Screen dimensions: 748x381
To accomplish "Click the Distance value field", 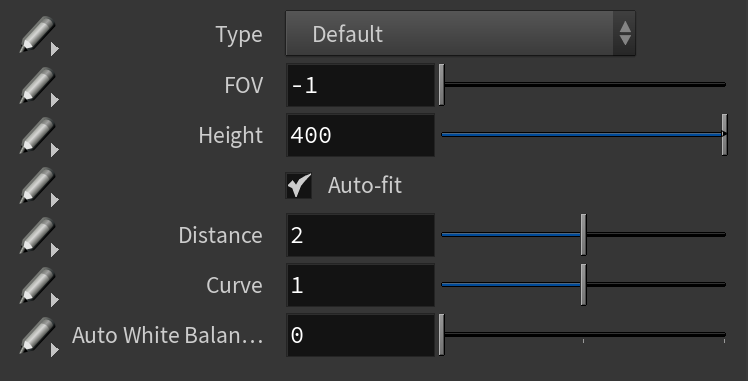I will (361, 236).
